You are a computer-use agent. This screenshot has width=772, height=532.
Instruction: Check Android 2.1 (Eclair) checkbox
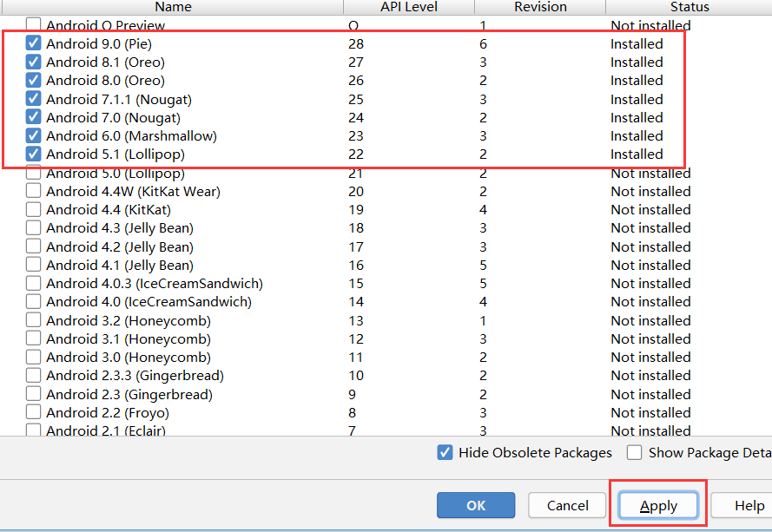pos(33,430)
